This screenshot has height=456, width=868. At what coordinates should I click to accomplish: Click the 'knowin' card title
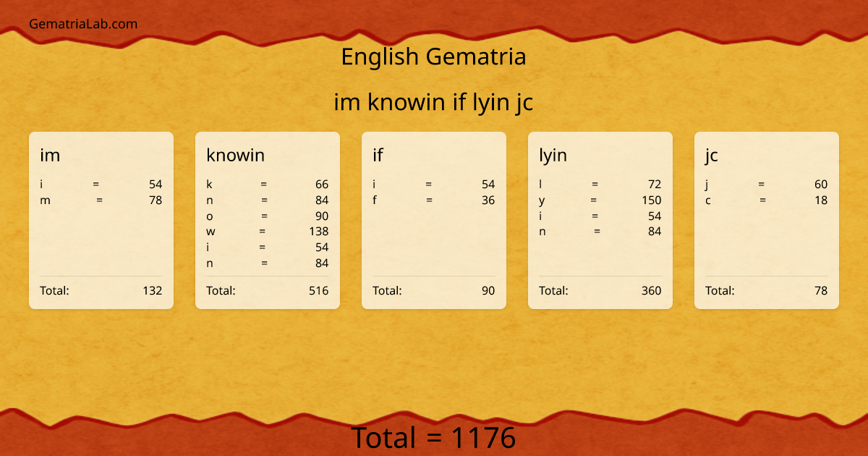(236, 155)
